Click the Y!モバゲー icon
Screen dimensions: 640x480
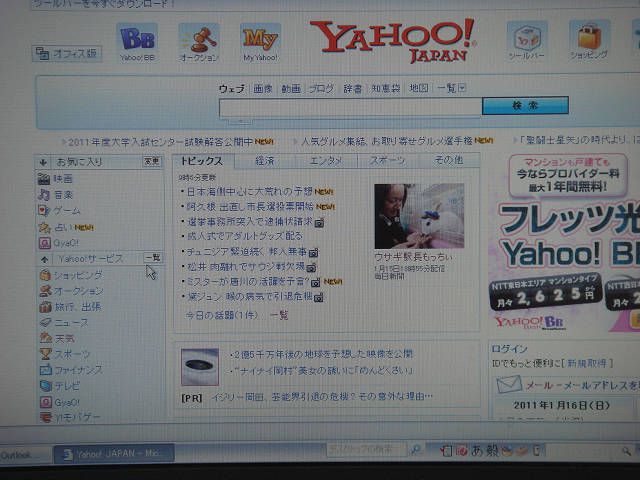click(46, 417)
